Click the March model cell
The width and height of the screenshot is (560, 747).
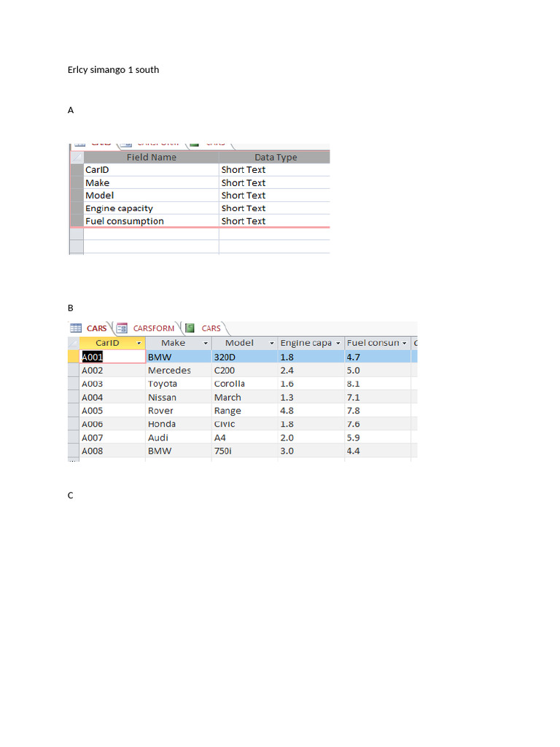point(245,398)
